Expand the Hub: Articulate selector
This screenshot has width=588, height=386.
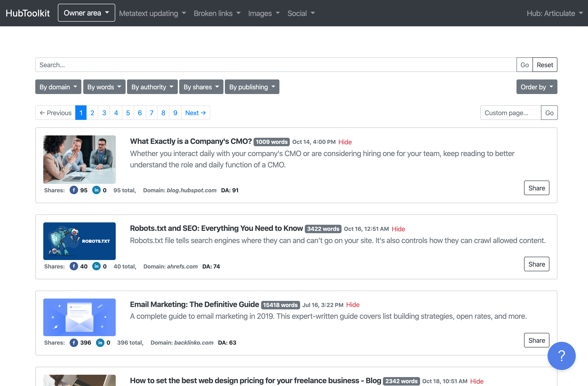[x=555, y=13]
